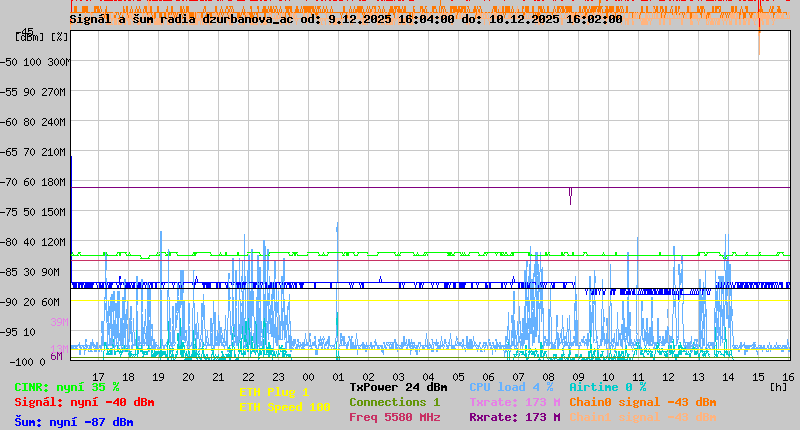
Task: Click the CINR legend entry
Action: 67,387
